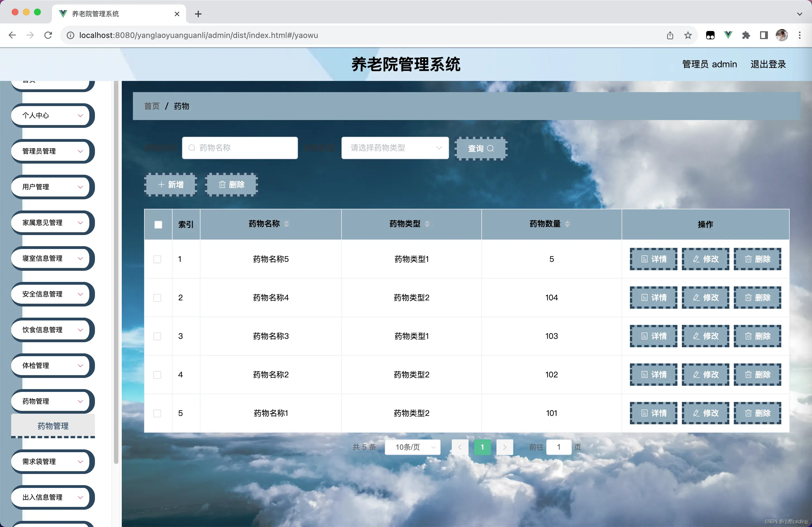Viewport: 812px width, 527px height.
Task: Select 药物管理 submenu item in sidebar
Action: [x=52, y=426]
